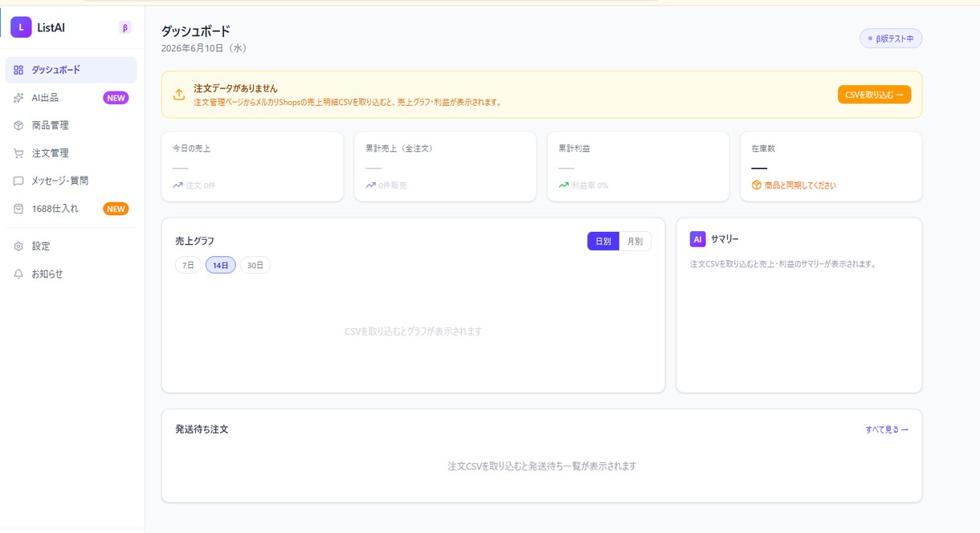Switch sales graph to 日別 view
The height and width of the screenshot is (533, 980).
tap(603, 241)
